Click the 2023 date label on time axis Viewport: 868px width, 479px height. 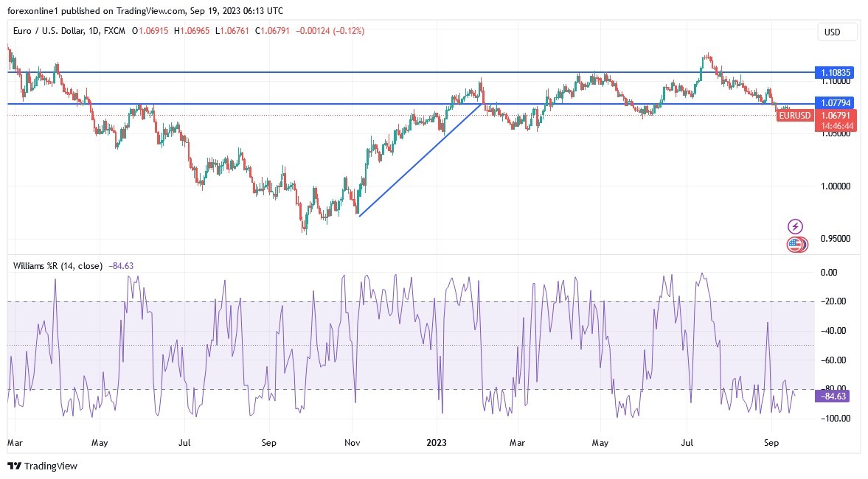point(437,444)
